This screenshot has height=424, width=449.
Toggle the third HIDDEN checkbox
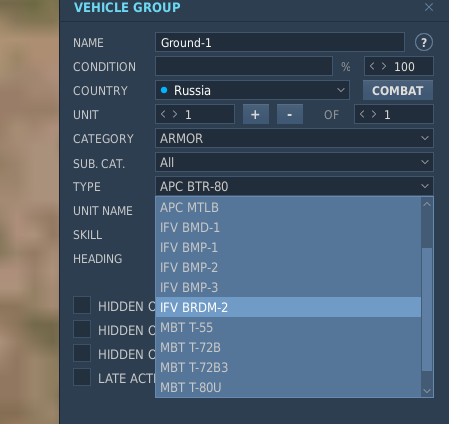tap(82, 353)
